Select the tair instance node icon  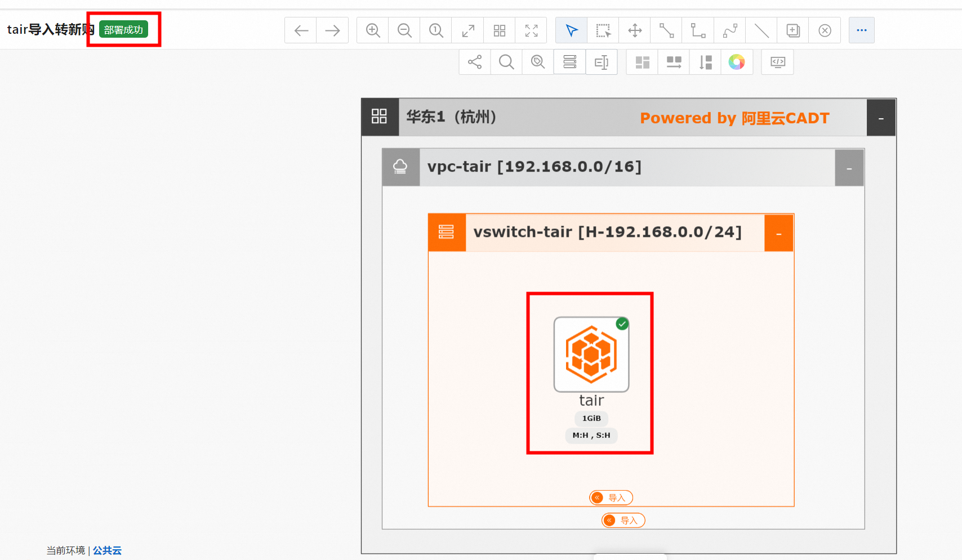pos(591,355)
